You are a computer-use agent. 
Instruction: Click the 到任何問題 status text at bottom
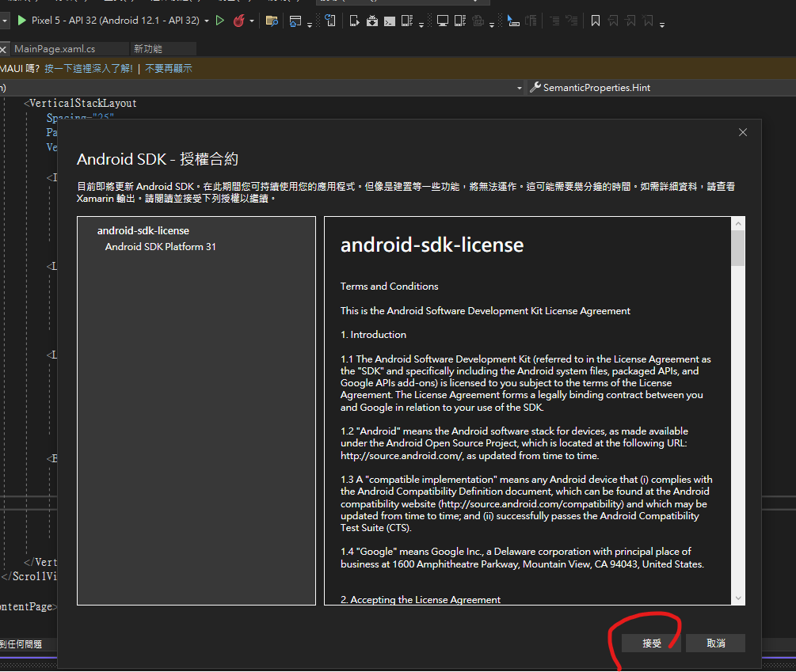pos(21,644)
